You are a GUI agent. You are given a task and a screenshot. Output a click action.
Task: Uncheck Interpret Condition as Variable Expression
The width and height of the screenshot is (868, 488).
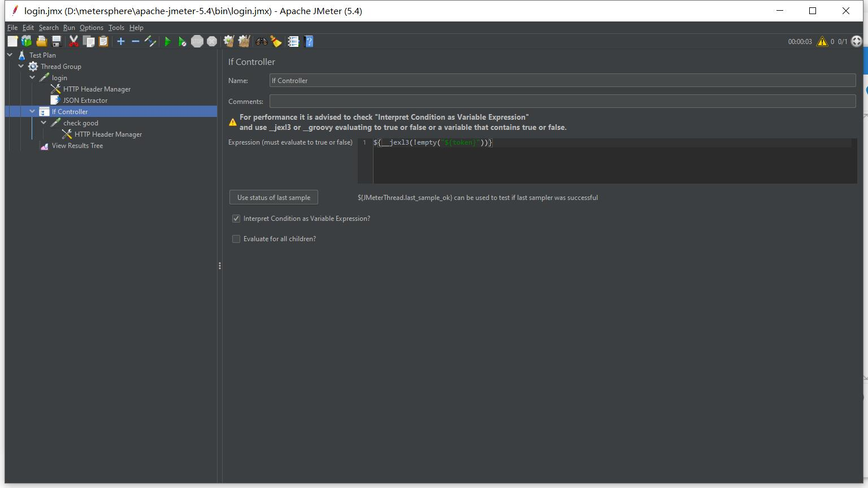[236, 219]
